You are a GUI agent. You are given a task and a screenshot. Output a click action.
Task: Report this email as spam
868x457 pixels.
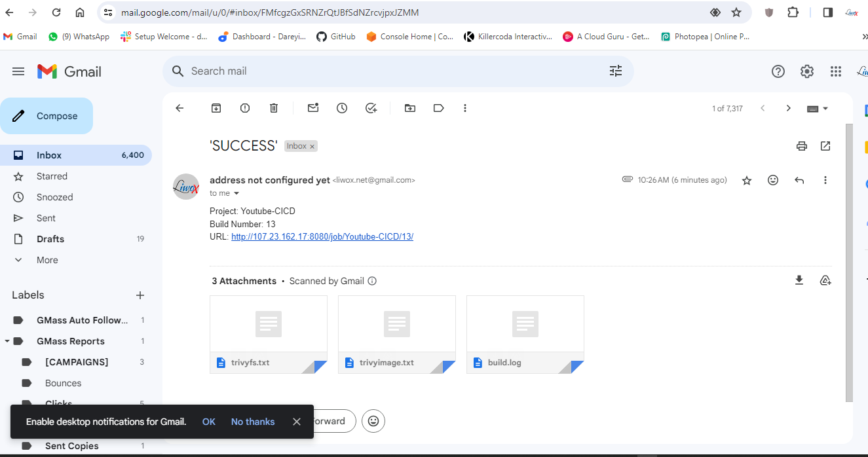245,108
